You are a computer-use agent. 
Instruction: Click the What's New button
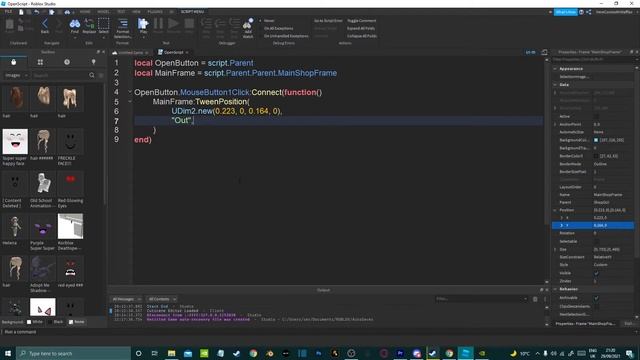click(x=565, y=12)
